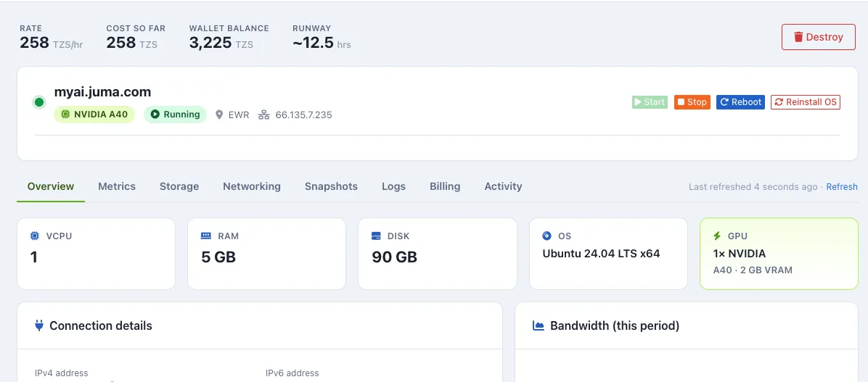
Task: Click the Start button
Action: tap(650, 102)
